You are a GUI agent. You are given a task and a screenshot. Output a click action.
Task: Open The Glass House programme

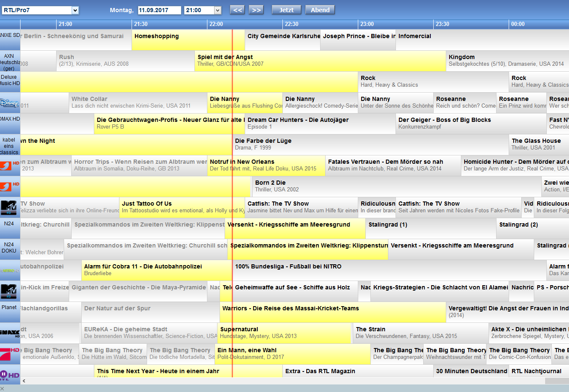(x=539, y=144)
